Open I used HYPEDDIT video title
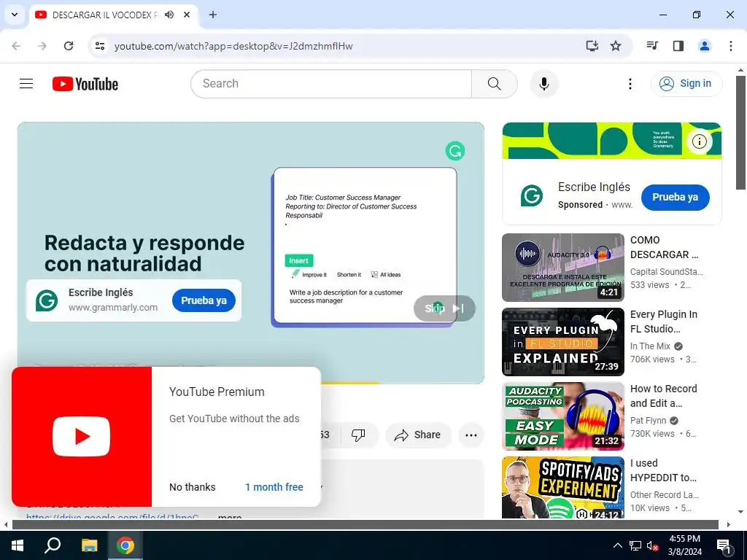747x560 pixels. 663,470
